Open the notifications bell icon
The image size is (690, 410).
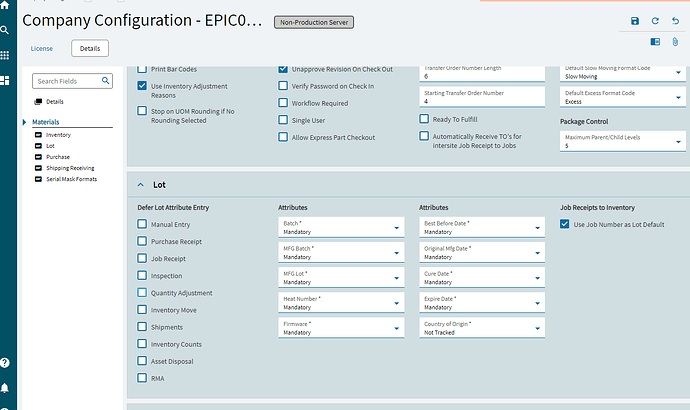coord(5,388)
